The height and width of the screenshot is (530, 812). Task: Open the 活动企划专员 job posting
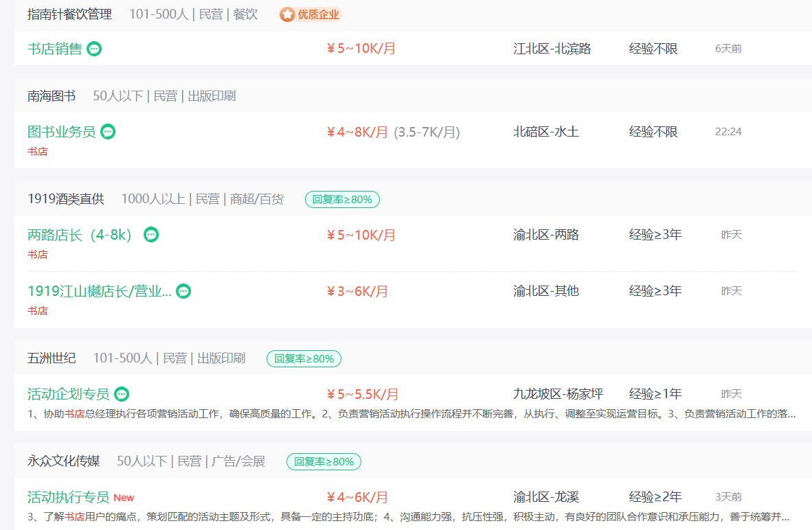[69, 394]
